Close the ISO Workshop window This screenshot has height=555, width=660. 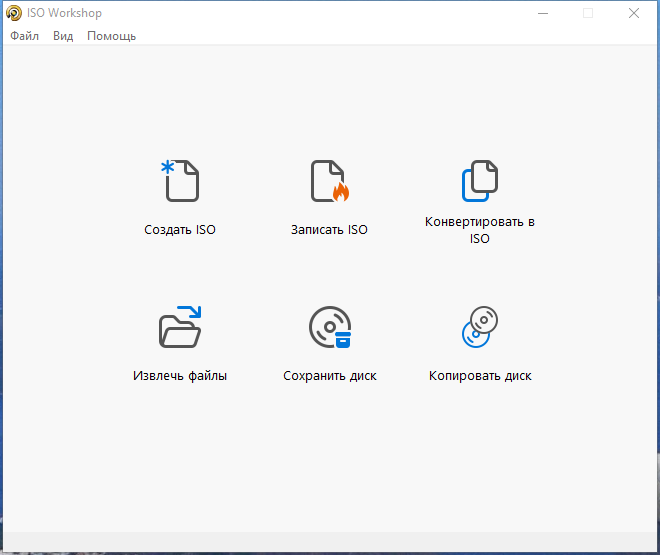coord(634,13)
